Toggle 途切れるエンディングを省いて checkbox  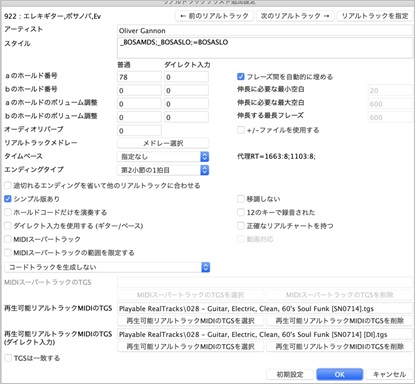point(8,185)
